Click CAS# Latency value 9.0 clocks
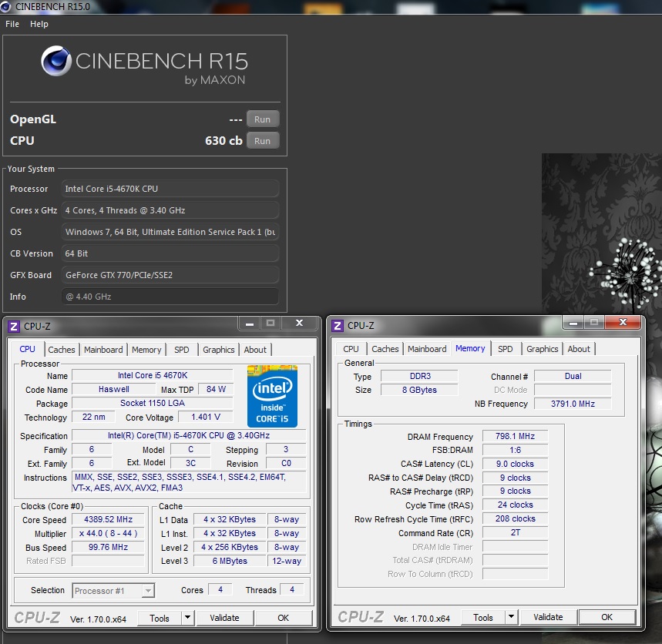Screen dimensions: 662x644 click(515, 464)
